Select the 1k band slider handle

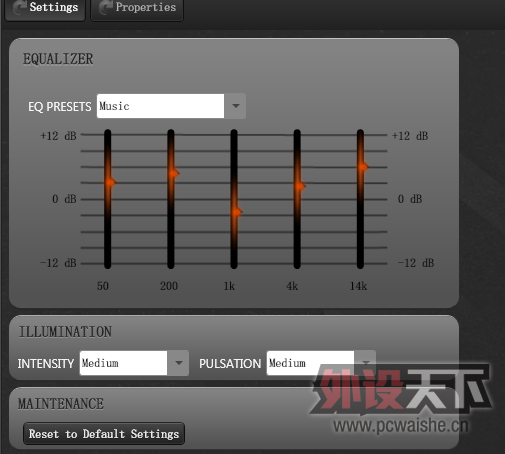coord(237,212)
